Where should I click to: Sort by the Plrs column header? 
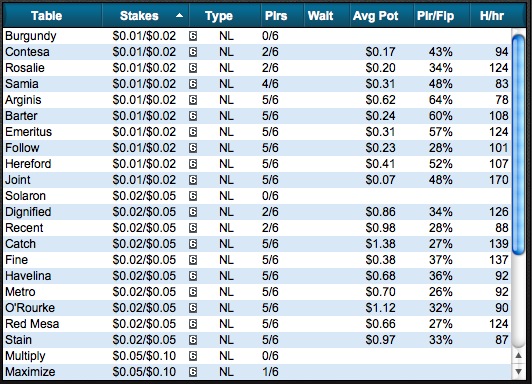tap(276, 16)
